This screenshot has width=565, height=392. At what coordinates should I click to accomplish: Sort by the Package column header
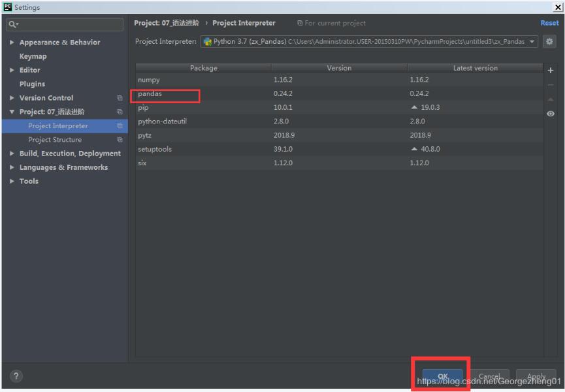[204, 68]
